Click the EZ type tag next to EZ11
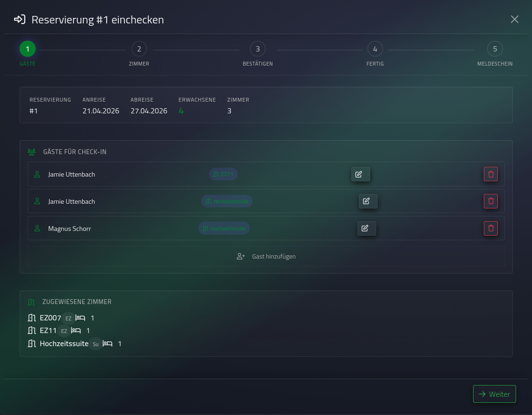 pos(64,331)
